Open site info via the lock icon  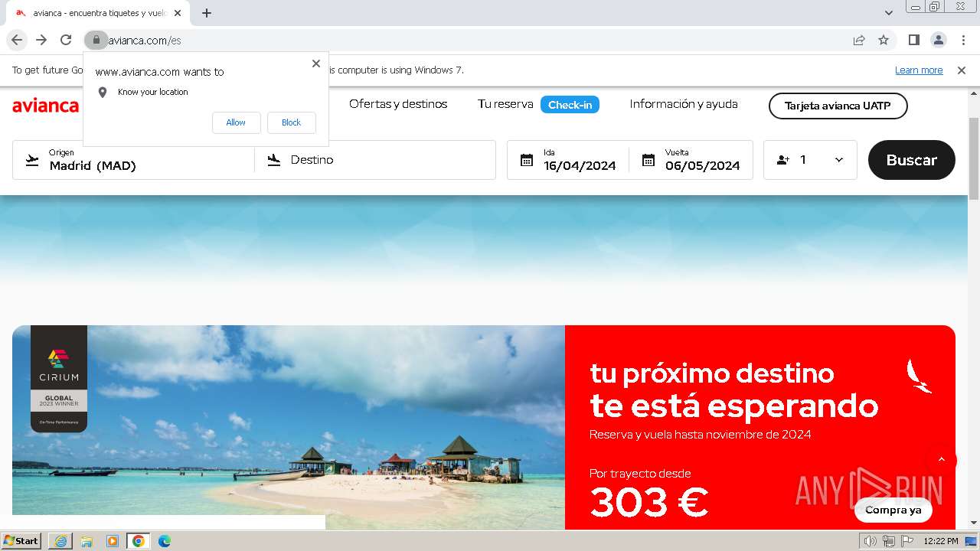[x=96, y=40]
